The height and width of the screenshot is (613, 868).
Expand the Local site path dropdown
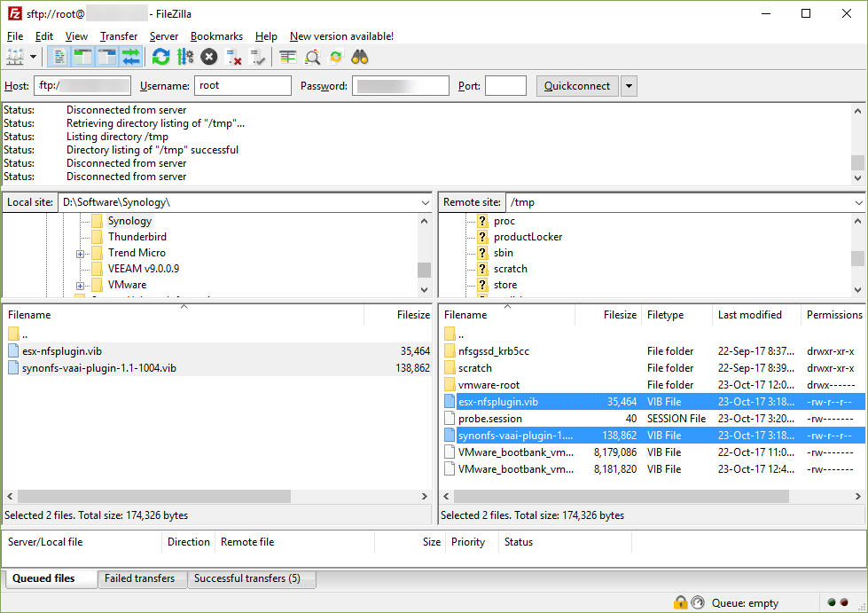coord(425,202)
